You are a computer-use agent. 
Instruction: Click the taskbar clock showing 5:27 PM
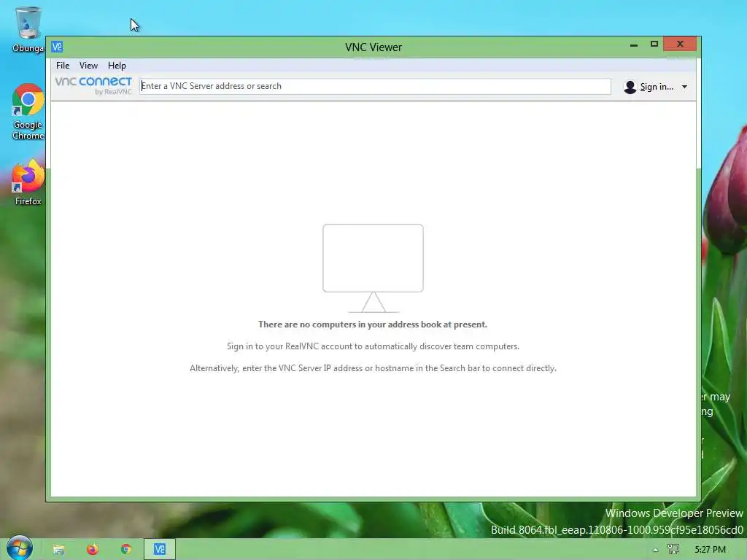pos(710,550)
